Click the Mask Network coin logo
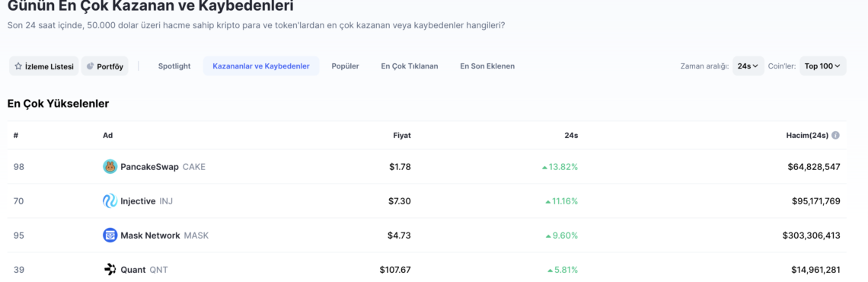This screenshot has height=282, width=868. 110,236
